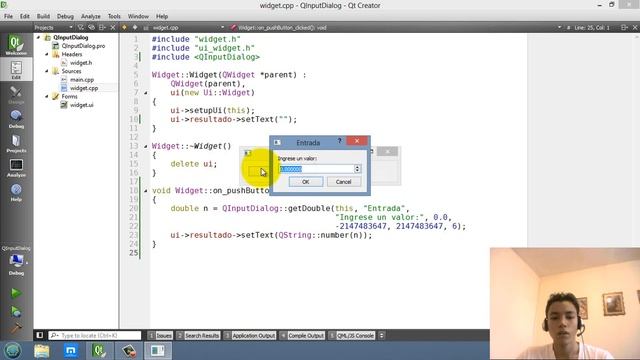Open the Edit menu
Screen dimensions: 640x360
point(24,16)
